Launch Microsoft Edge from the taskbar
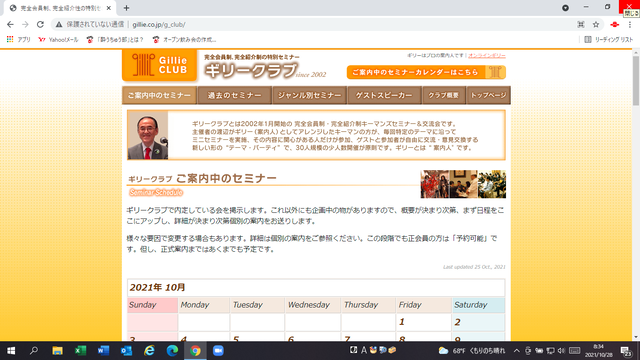Screen dimensions: 640x360 (172, 351)
